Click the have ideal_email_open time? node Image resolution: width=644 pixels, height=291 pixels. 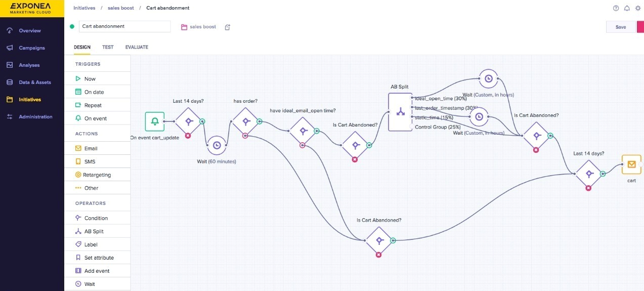(x=303, y=131)
